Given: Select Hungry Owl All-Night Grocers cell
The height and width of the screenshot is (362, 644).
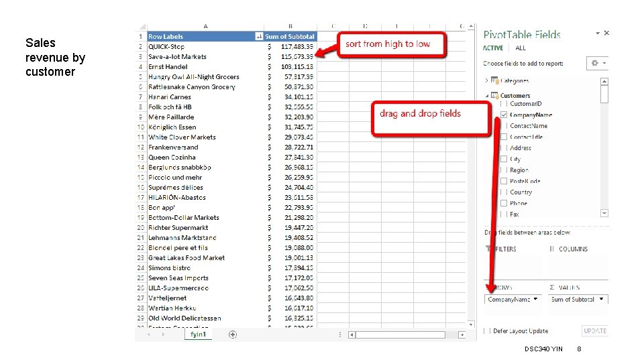Looking at the screenshot, I should point(205,76).
